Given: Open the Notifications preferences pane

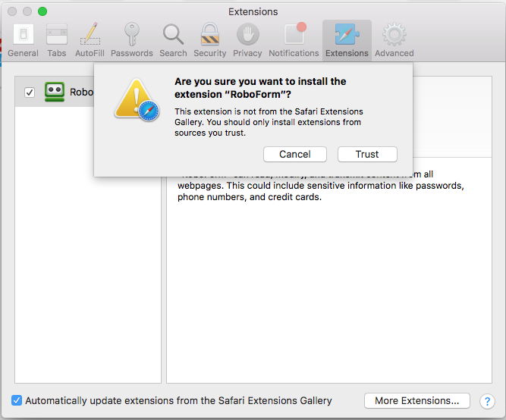Looking at the screenshot, I should point(294,40).
